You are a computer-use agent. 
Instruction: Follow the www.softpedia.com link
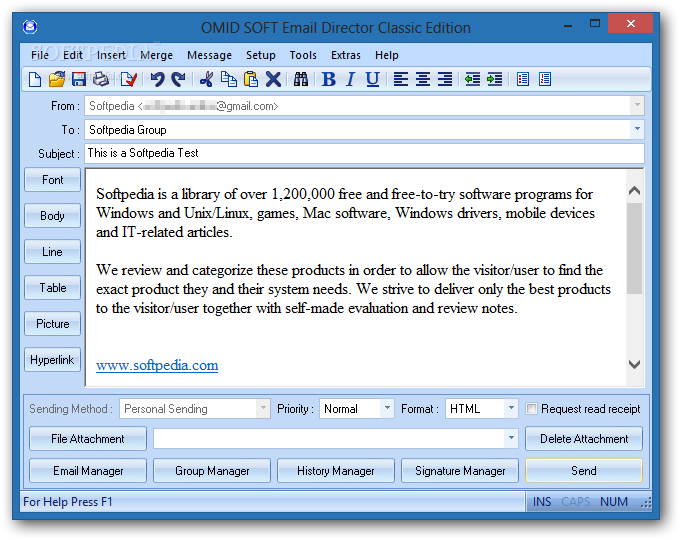pos(157,365)
